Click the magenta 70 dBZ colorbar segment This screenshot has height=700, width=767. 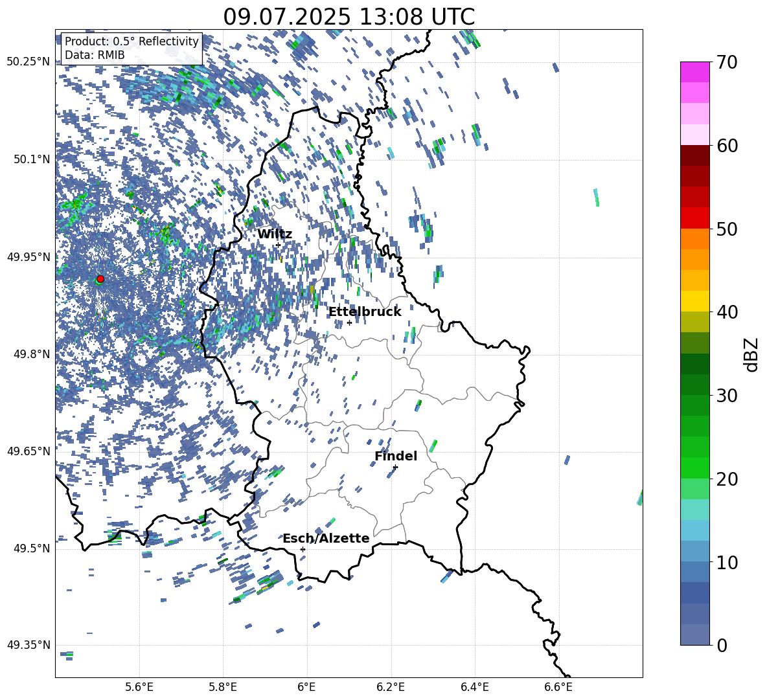click(694, 72)
